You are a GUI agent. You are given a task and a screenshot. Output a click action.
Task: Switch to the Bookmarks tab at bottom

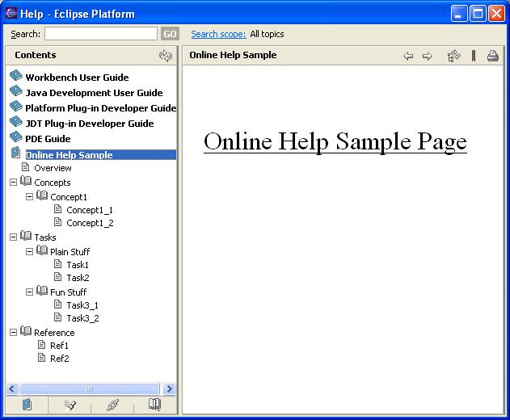click(x=155, y=405)
